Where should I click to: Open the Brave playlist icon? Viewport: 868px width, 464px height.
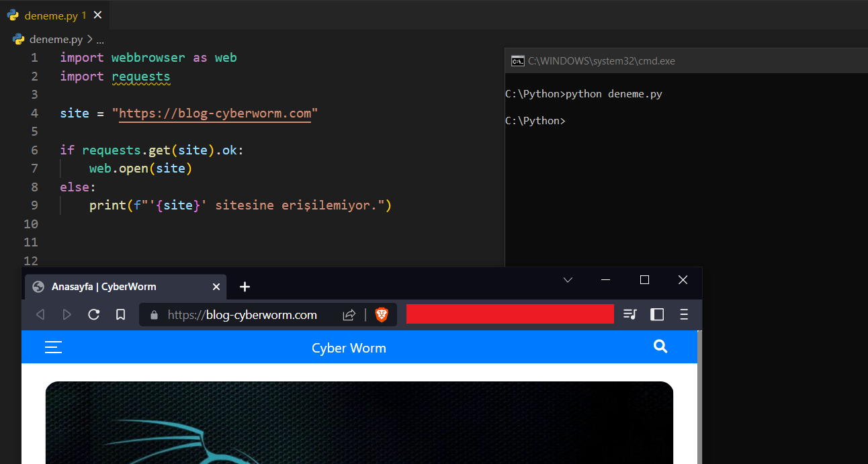point(630,314)
